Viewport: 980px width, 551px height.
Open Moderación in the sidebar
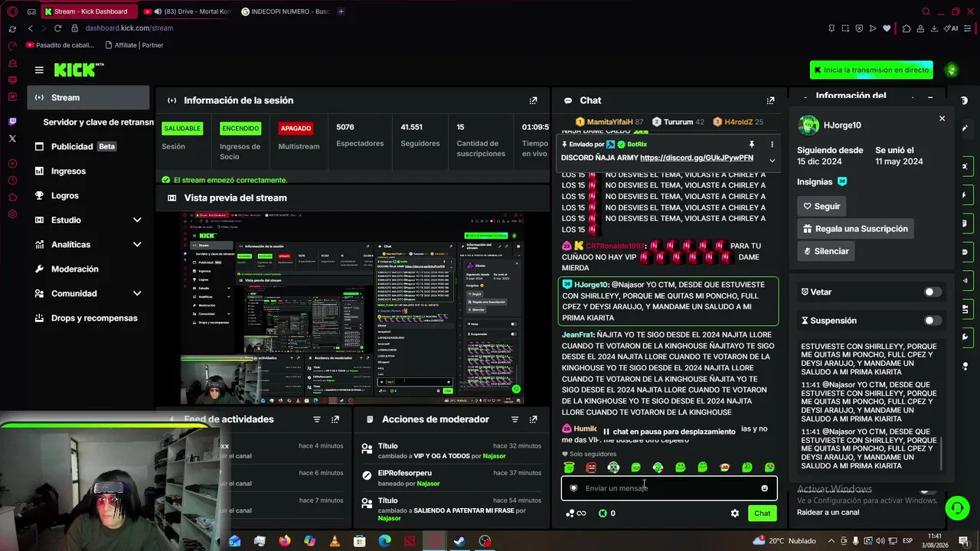[89, 269]
